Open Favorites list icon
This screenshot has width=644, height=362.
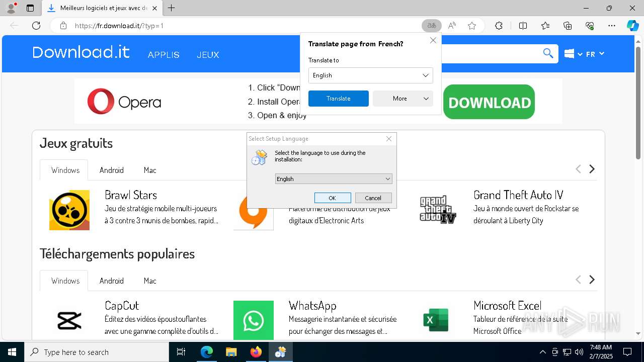(545, 26)
